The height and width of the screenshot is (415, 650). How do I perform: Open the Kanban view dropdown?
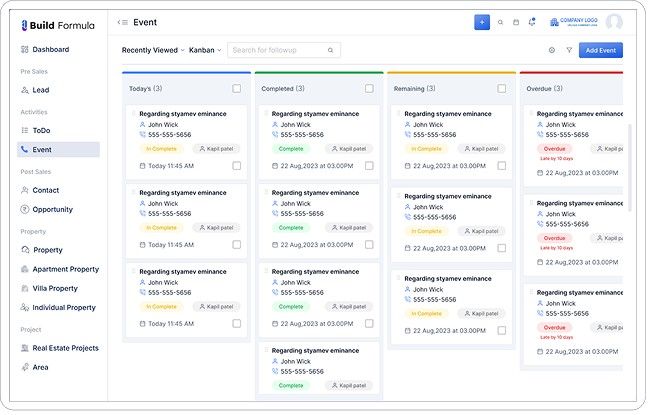coord(205,50)
